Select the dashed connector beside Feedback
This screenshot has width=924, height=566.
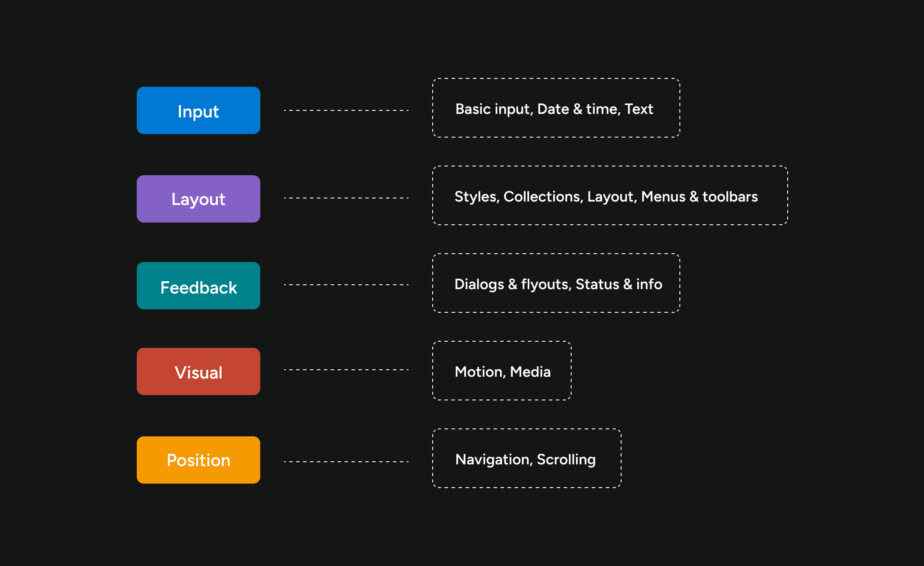[346, 285]
